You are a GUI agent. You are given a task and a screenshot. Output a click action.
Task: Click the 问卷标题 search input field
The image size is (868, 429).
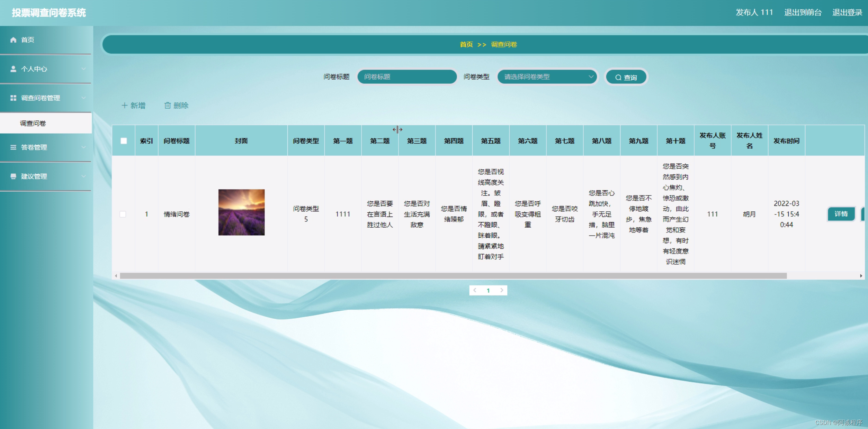point(406,77)
